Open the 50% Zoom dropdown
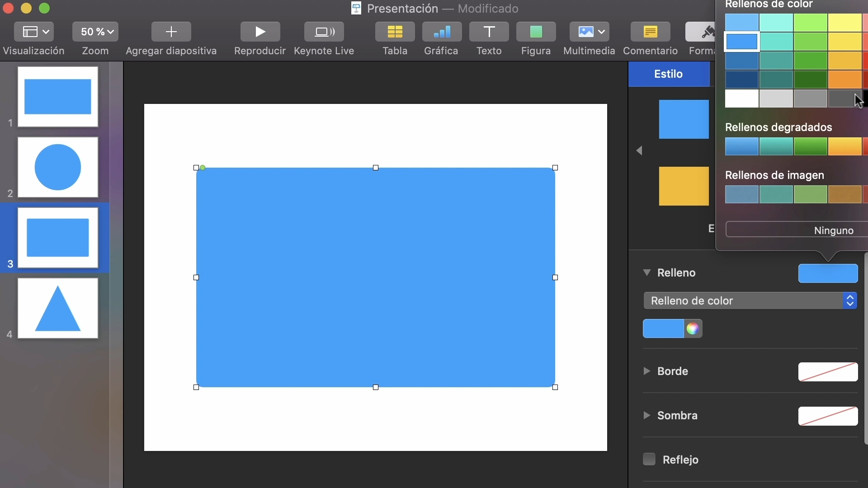The width and height of the screenshot is (868, 488). tap(95, 32)
